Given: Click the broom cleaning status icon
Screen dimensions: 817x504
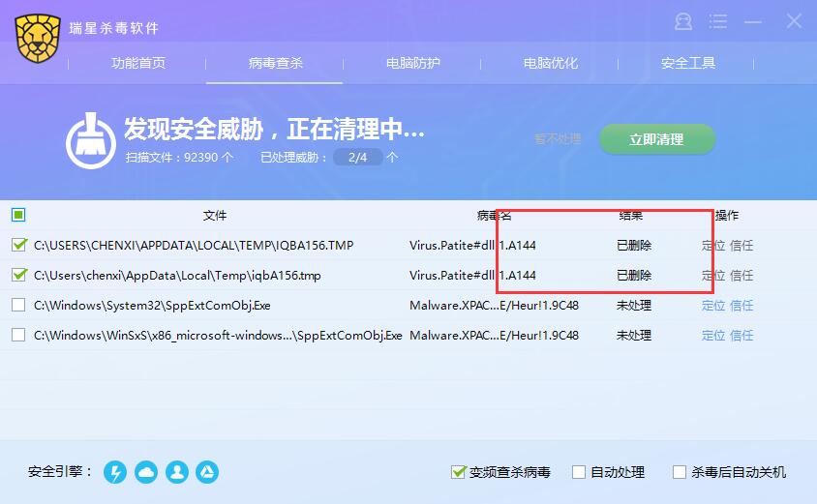Looking at the screenshot, I should click(91, 140).
